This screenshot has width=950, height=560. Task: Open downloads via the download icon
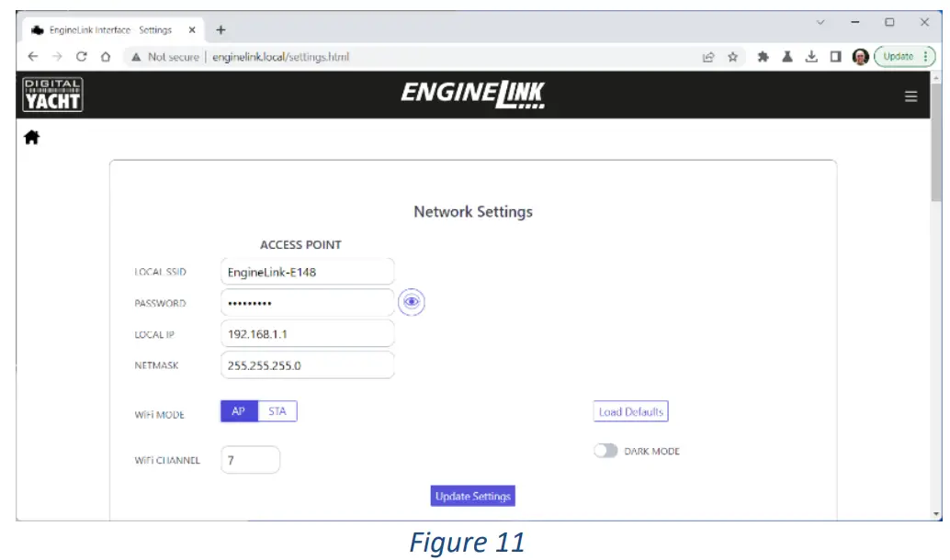[x=810, y=56]
